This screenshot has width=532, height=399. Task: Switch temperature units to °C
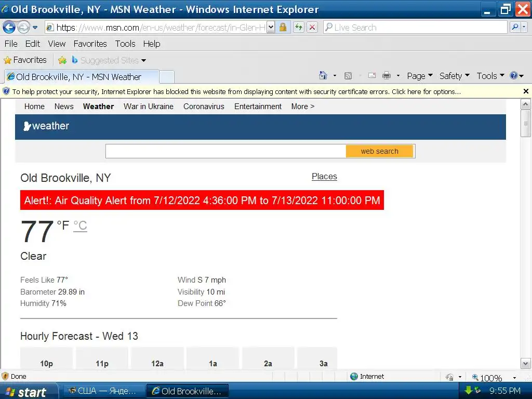pos(81,225)
